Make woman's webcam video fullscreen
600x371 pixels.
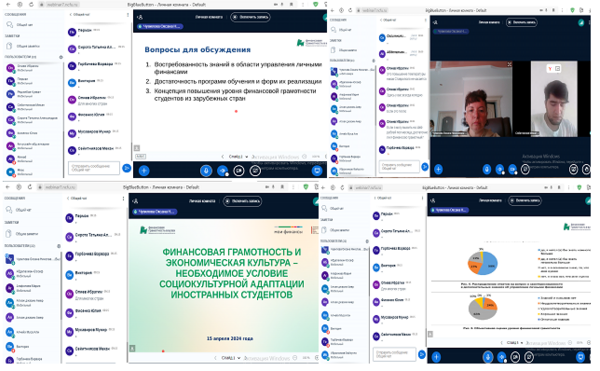509,64
